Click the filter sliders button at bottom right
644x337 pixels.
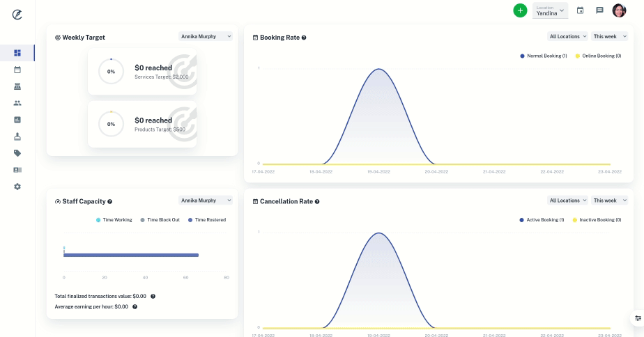tap(638, 318)
